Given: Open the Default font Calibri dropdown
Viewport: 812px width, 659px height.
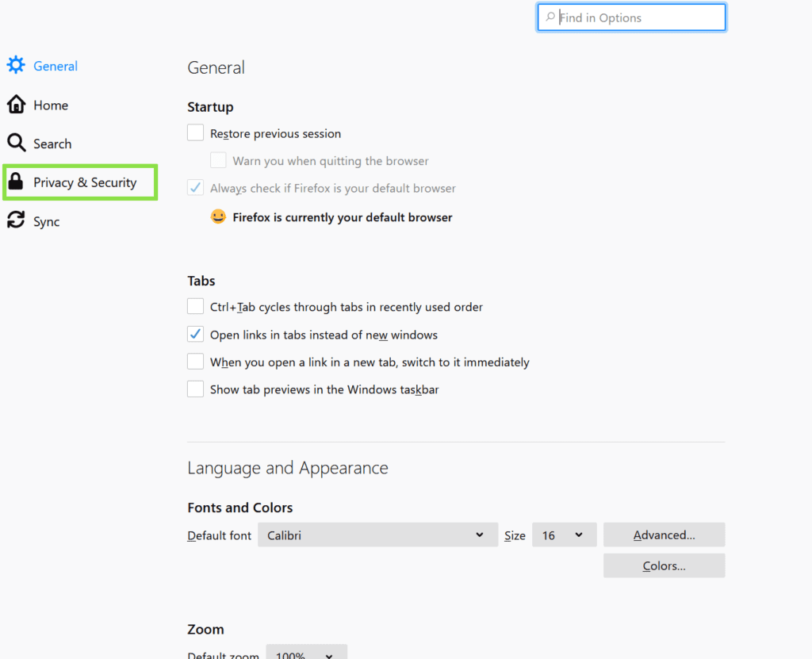Looking at the screenshot, I should click(x=377, y=535).
